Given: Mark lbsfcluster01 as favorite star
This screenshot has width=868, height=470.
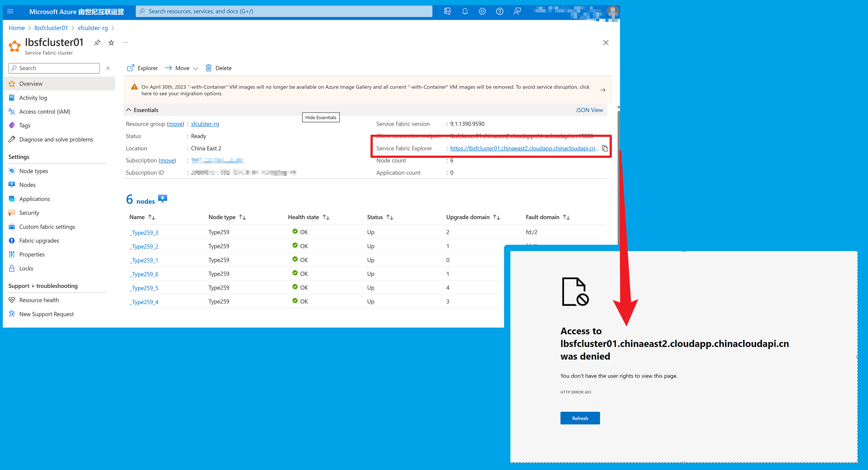Looking at the screenshot, I should [x=111, y=43].
